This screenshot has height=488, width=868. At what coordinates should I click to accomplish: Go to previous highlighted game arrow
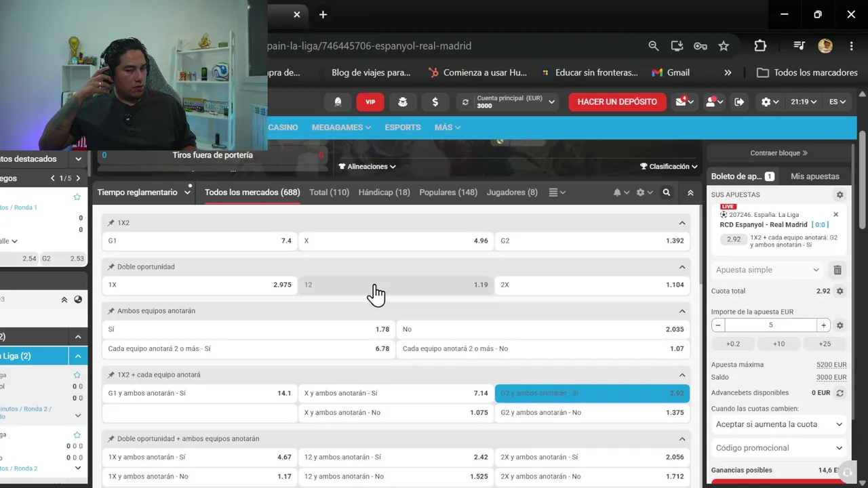point(53,178)
